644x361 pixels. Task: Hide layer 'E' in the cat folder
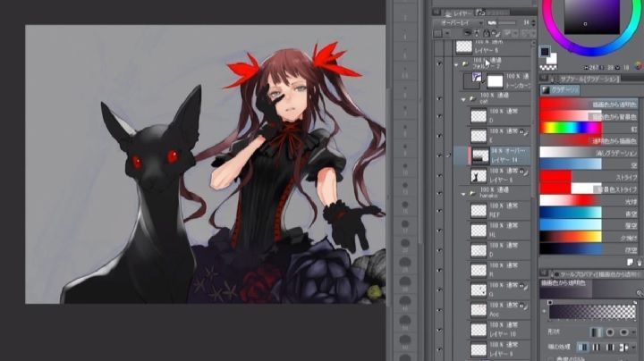point(439,136)
